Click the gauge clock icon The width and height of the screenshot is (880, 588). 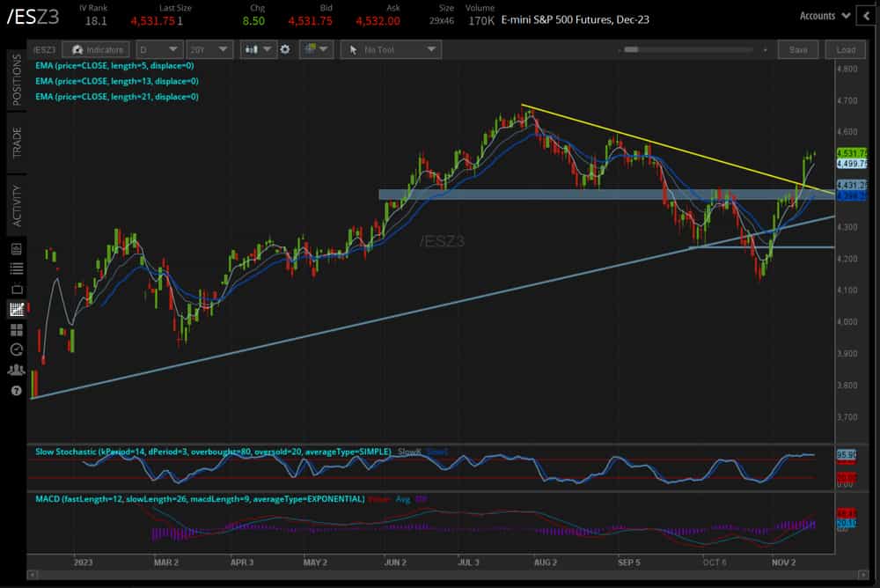point(17,349)
